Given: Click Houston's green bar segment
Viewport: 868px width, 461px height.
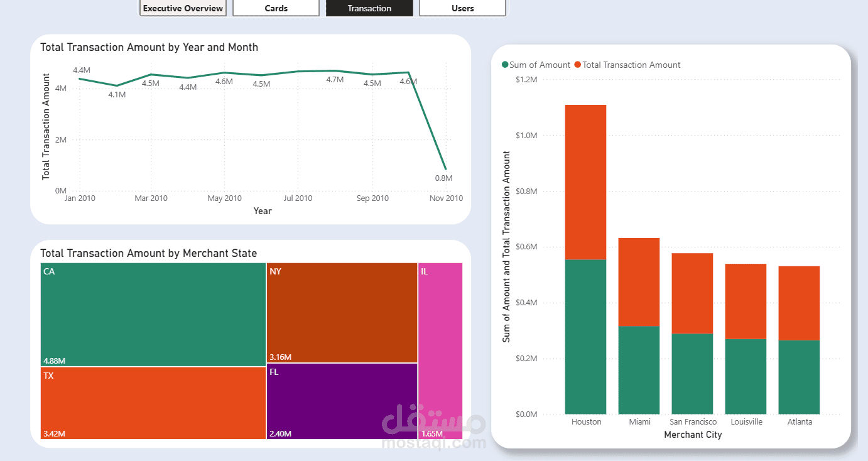Looking at the screenshot, I should (x=585, y=337).
